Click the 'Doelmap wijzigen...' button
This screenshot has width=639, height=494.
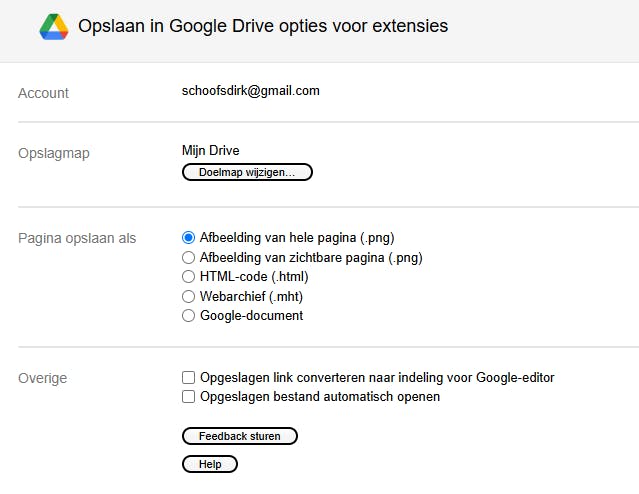pos(247,172)
